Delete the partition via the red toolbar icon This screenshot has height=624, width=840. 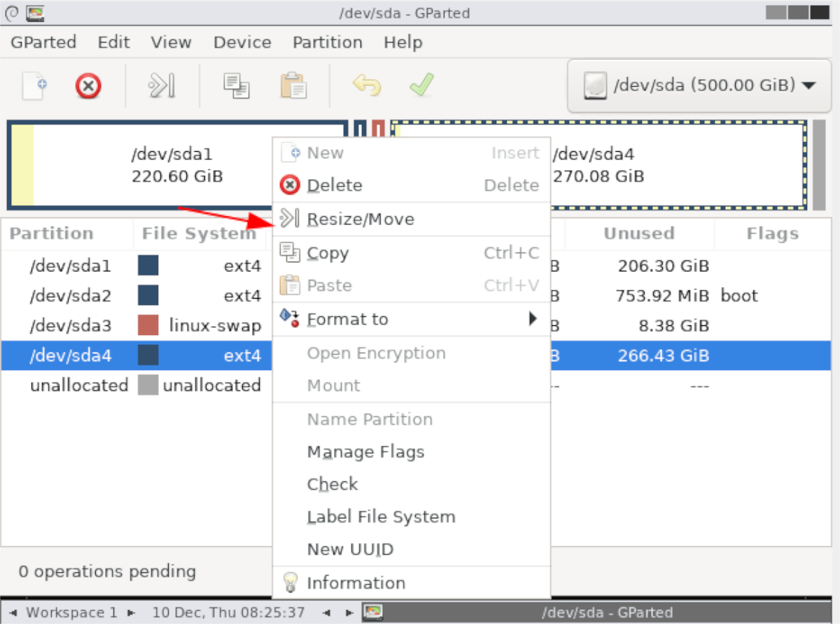click(88, 85)
